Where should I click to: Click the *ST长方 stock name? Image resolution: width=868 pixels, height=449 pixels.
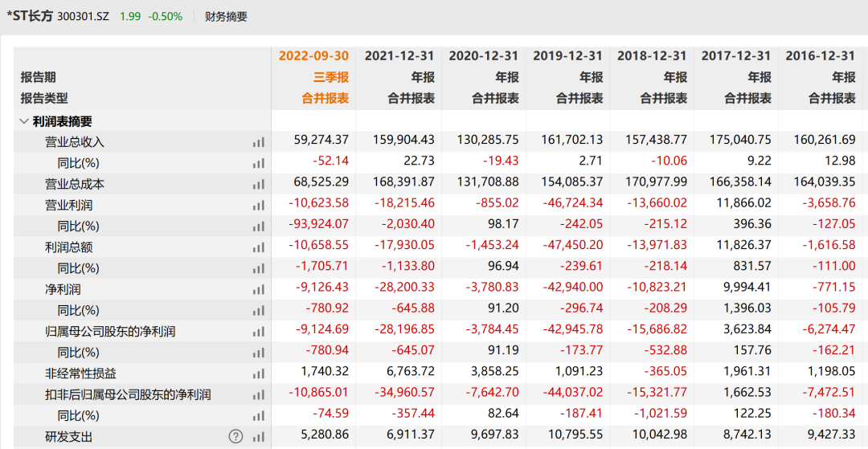30,16
